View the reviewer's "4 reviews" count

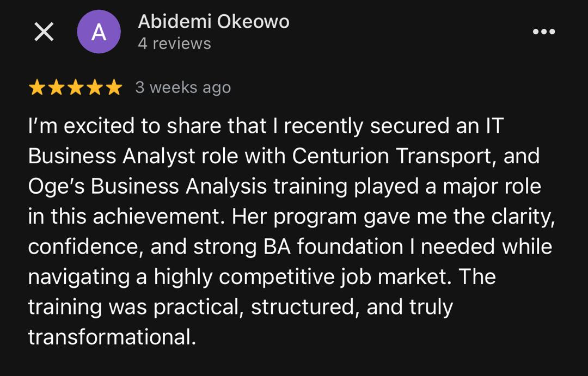click(174, 44)
